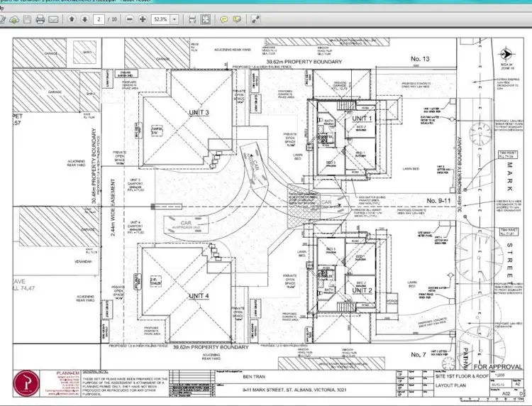Go to next page with down arrow
This screenshot has width=532, height=406.
84,19
